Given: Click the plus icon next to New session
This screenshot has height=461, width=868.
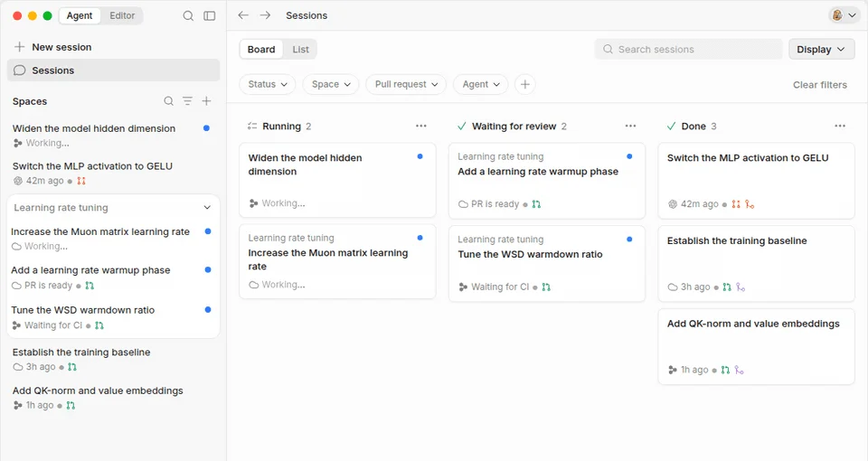Looking at the screenshot, I should pyautogui.click(x=19, y=46).
